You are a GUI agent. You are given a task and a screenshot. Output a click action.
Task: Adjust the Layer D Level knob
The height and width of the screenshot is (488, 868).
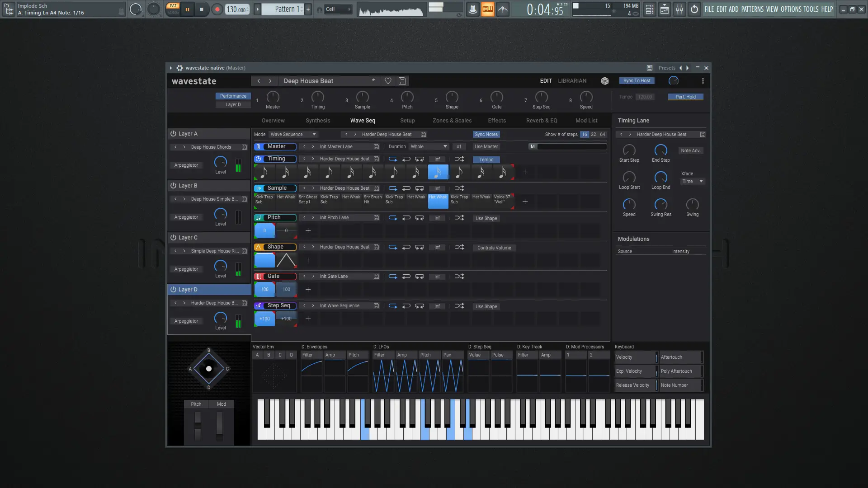coord(220,318)
